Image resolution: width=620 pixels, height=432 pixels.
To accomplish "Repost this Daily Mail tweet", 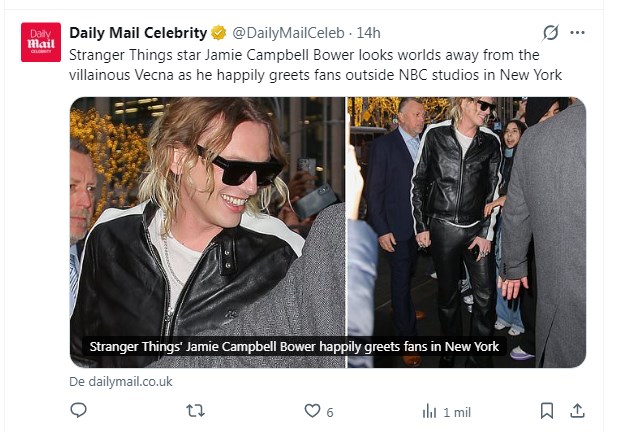I will point(197,411).
